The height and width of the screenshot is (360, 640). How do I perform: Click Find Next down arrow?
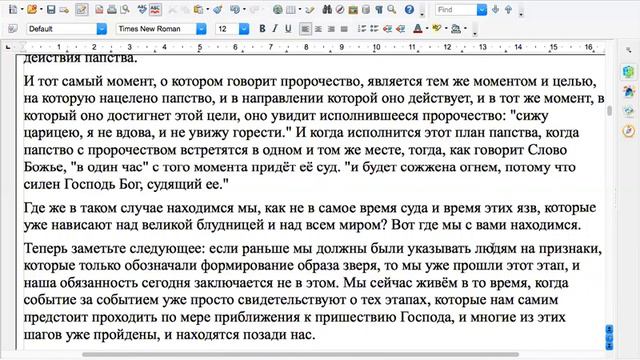click(496, 9)
